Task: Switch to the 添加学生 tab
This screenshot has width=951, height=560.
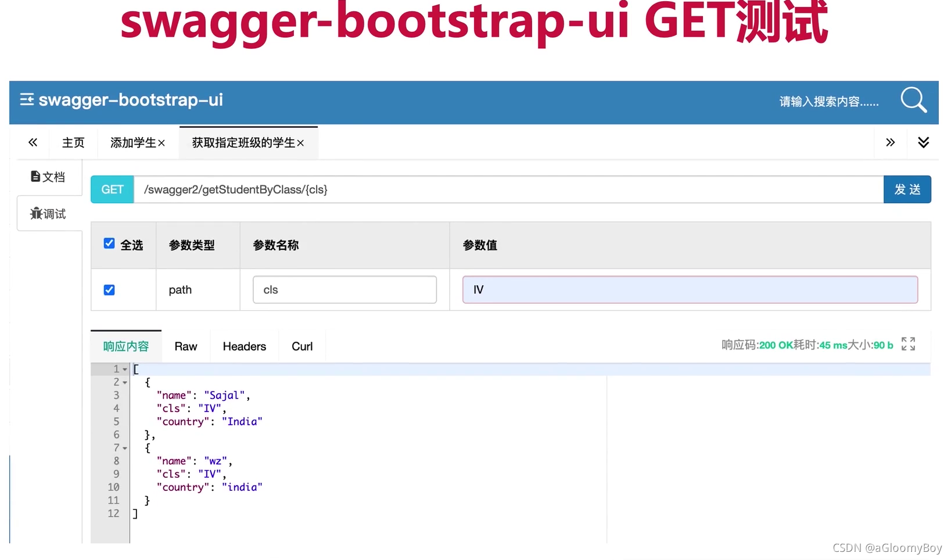Action: pyautogui.click(x=133, y=143)
